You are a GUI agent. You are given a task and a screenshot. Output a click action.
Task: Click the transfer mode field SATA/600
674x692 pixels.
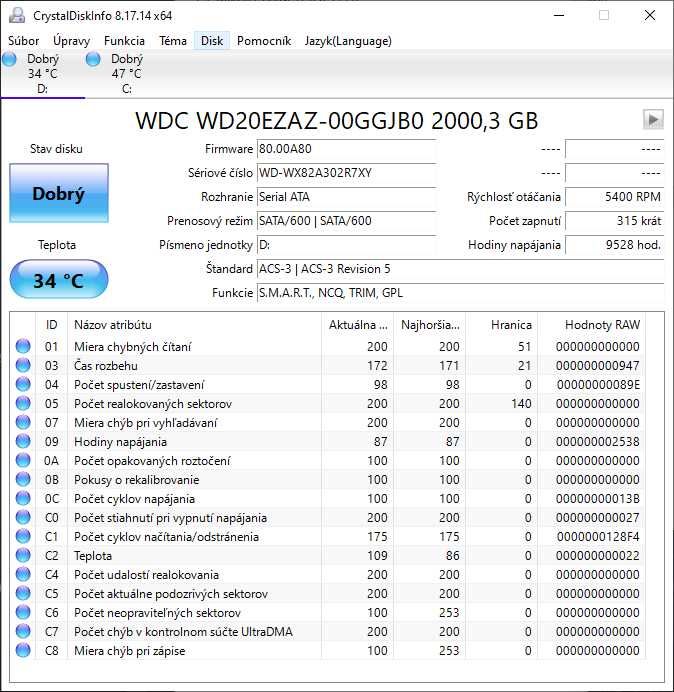[346, 221]
